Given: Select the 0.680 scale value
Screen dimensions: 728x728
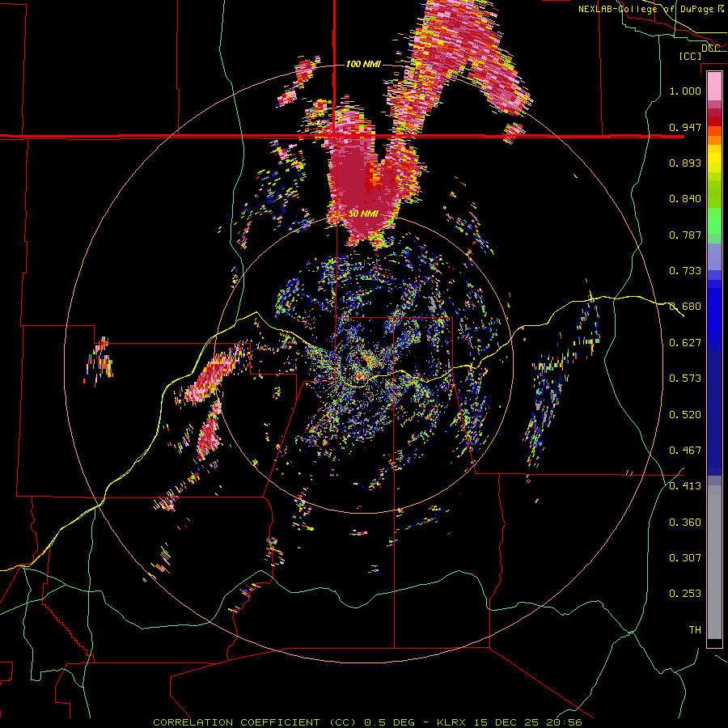Looking at the screenshot, I should pos(685,306).
